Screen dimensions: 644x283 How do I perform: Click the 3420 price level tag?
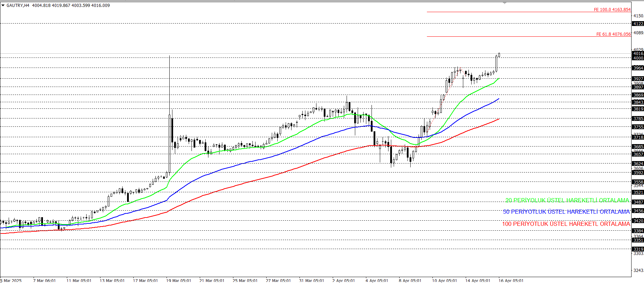[x=638, y=221]
